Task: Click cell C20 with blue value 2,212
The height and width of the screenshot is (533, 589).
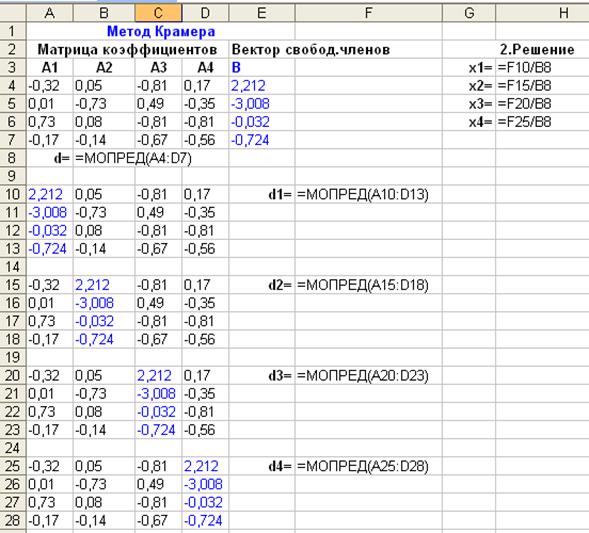Action: [158, 375]
